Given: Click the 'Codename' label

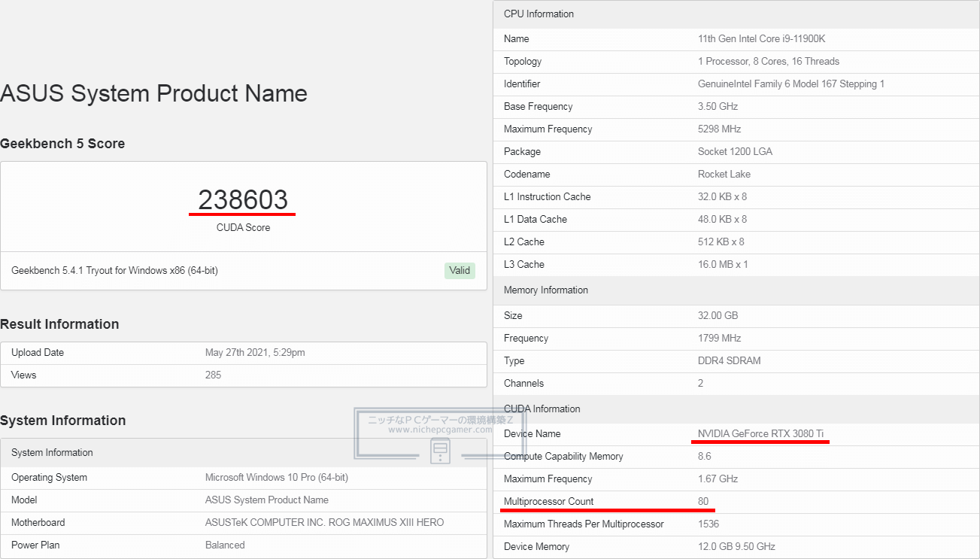Looking at the screenshot, I should click(527, 175).
